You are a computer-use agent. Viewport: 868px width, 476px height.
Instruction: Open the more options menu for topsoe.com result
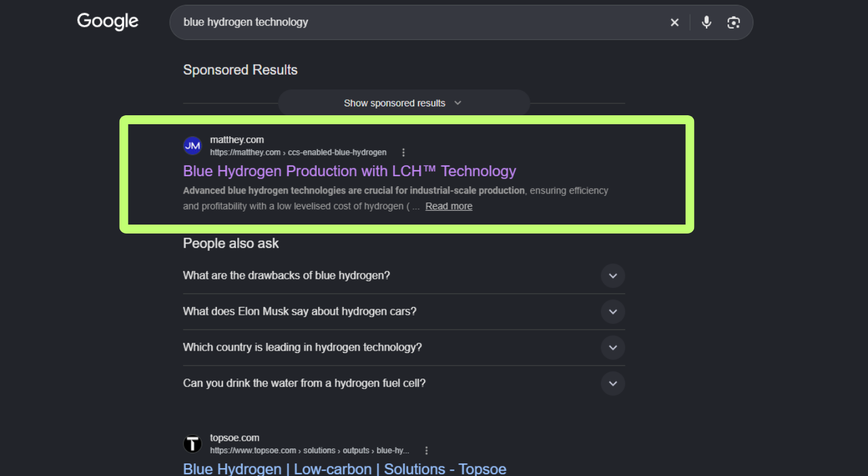coord(426,450)
